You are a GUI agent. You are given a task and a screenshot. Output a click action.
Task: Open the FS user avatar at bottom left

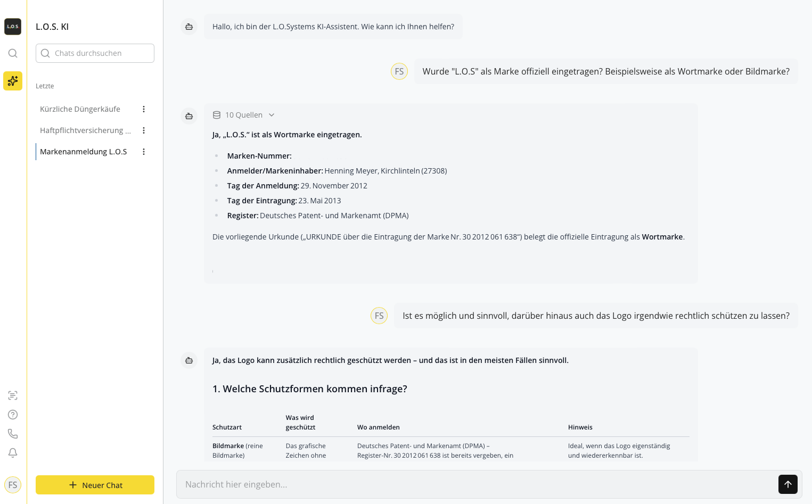click(13, 485)
